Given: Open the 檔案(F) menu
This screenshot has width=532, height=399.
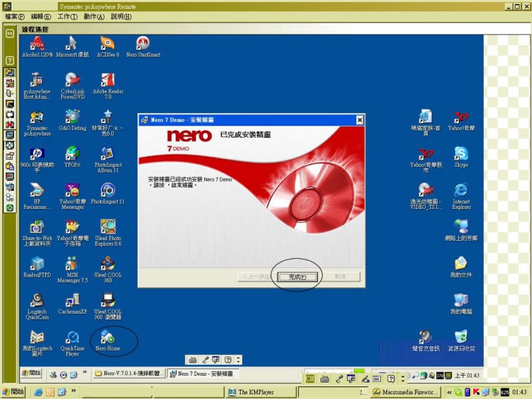Looking at the screenshot, I should [15, 17].
